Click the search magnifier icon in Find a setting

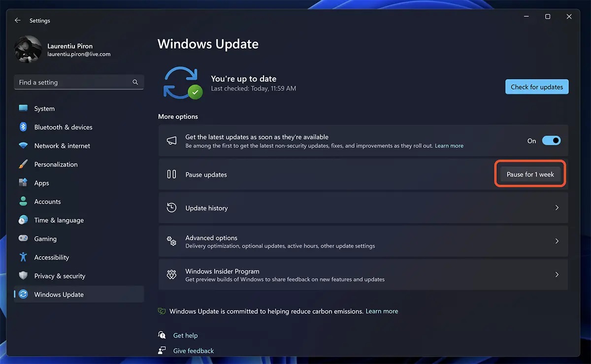135,82
